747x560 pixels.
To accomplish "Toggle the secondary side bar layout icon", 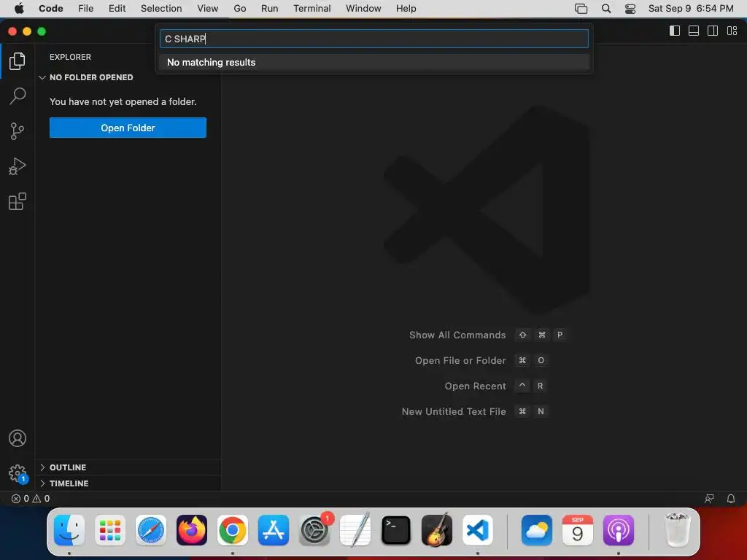I will pos(713,31).
